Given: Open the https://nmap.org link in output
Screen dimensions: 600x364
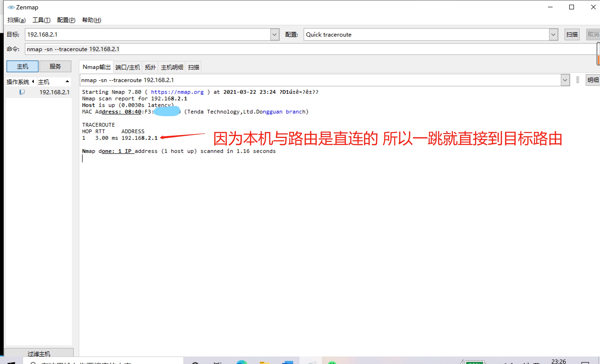Looking at the screenshot, I should click(177, 92).
